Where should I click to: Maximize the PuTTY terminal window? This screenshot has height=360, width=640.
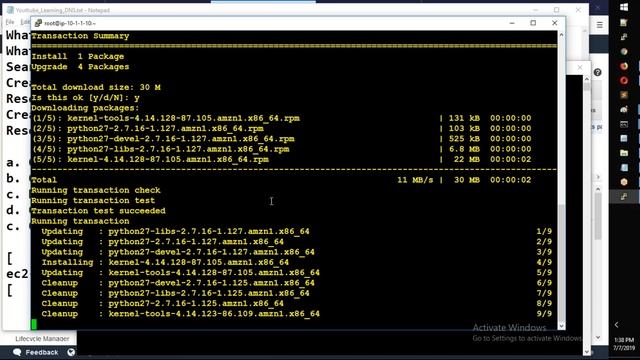533,23
